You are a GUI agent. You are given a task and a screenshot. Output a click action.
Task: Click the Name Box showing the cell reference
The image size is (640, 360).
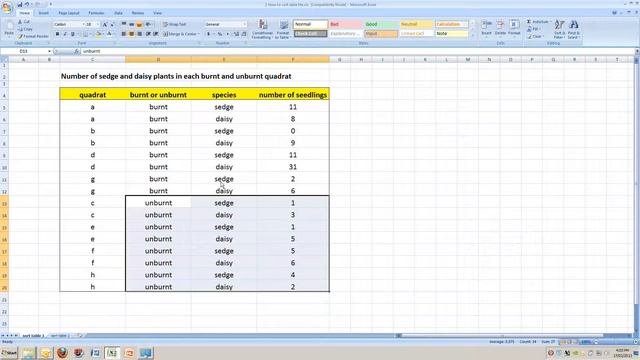click(25, 51)
